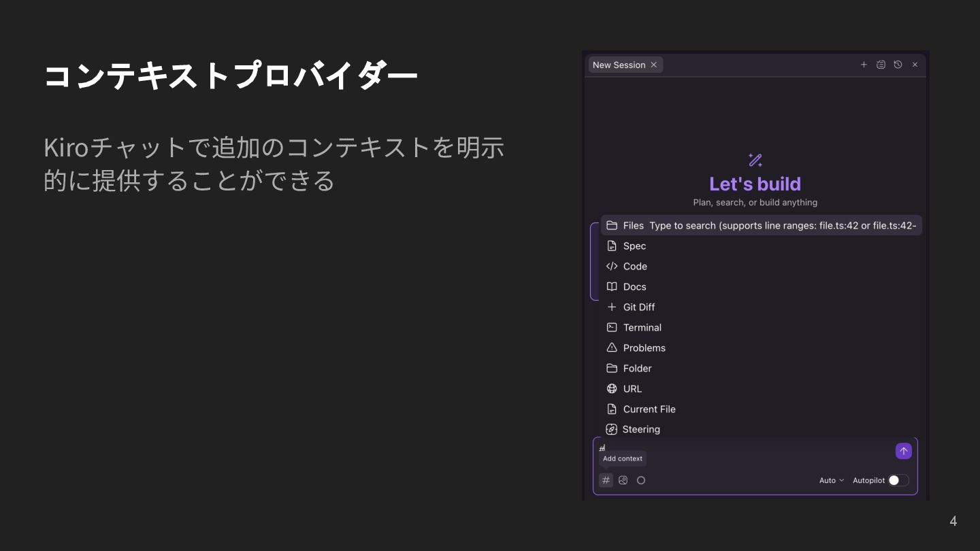Click the attach image icon in chat input
980x551 pixels.
[623, 480]
